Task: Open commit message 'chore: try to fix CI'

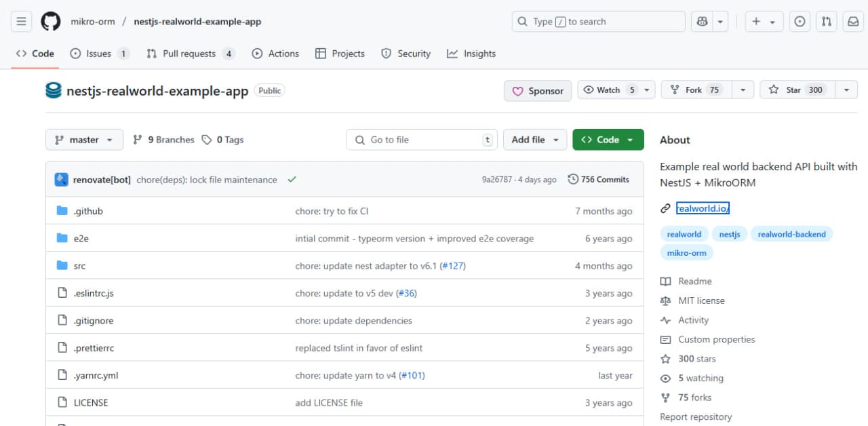Action: 332,211
